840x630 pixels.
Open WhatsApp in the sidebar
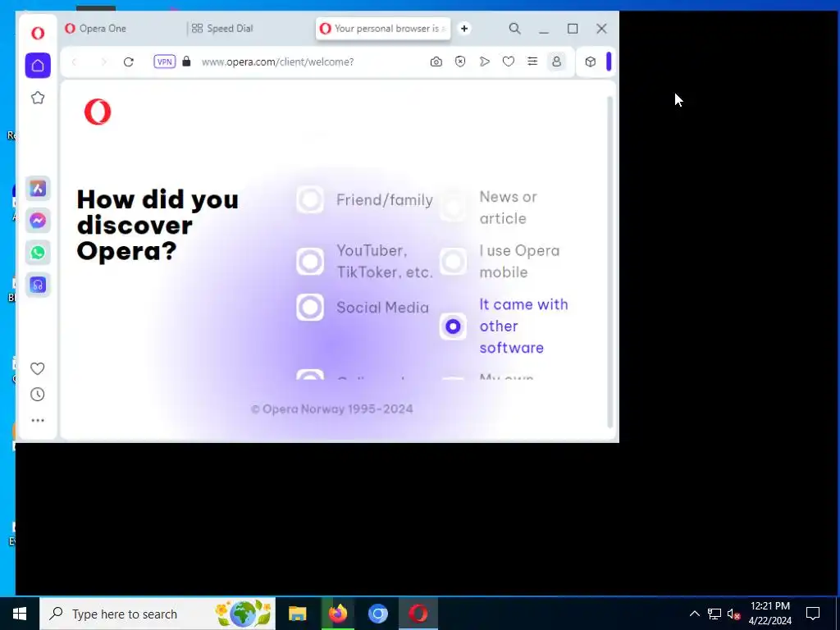(x=38, y=253)
